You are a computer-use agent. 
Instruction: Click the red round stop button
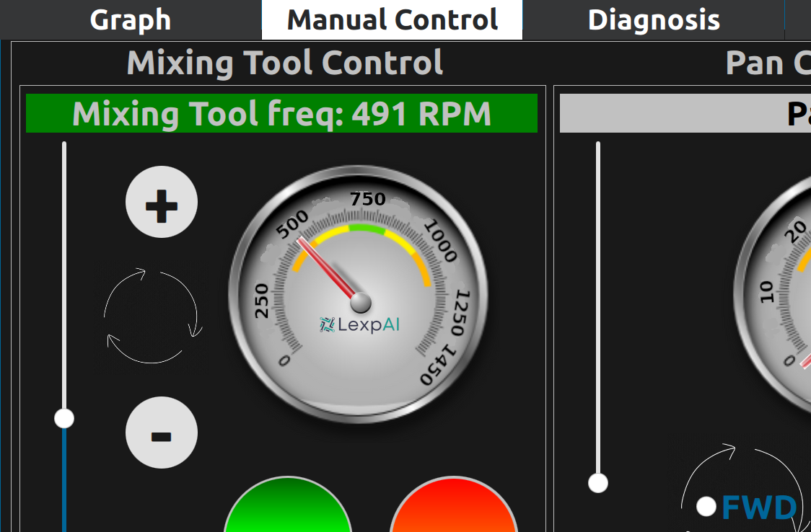pyautogui.click(x=453, y=508)
